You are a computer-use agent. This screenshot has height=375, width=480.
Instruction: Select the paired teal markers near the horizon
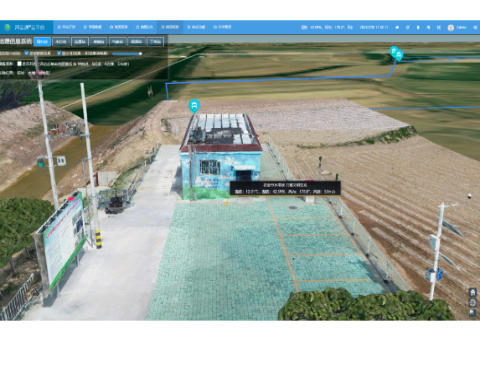(396, 53)
